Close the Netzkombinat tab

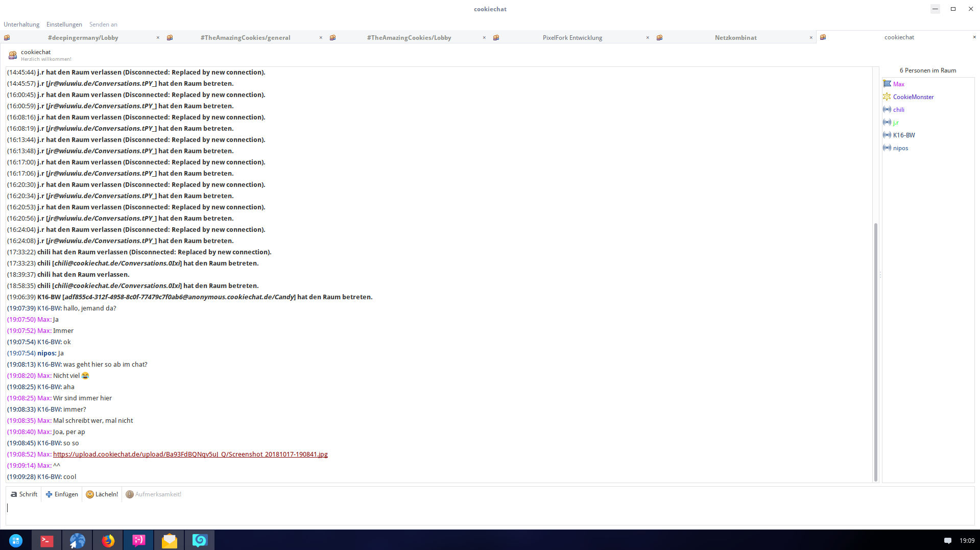point(810,38)
